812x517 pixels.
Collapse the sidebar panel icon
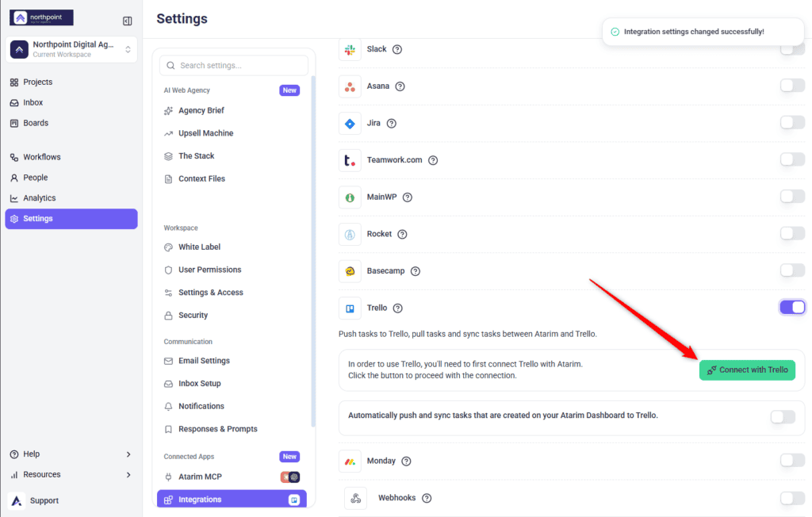pos(128,21)
